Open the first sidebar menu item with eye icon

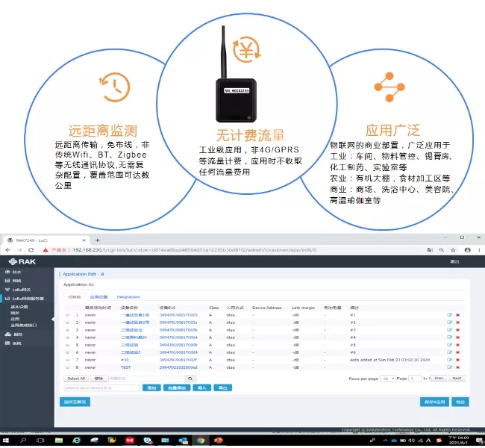(13, 272)
